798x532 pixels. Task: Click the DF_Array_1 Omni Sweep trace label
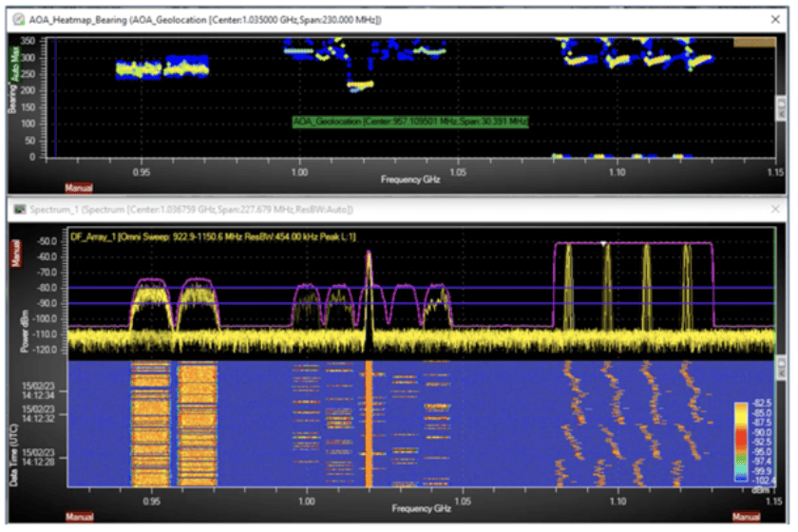click(213, 236)
